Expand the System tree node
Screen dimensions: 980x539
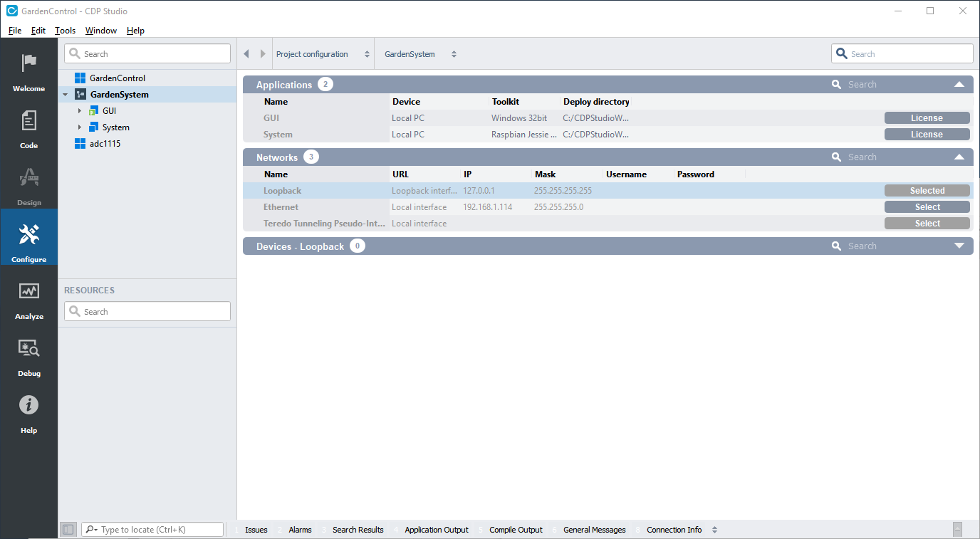click(80, 127)
